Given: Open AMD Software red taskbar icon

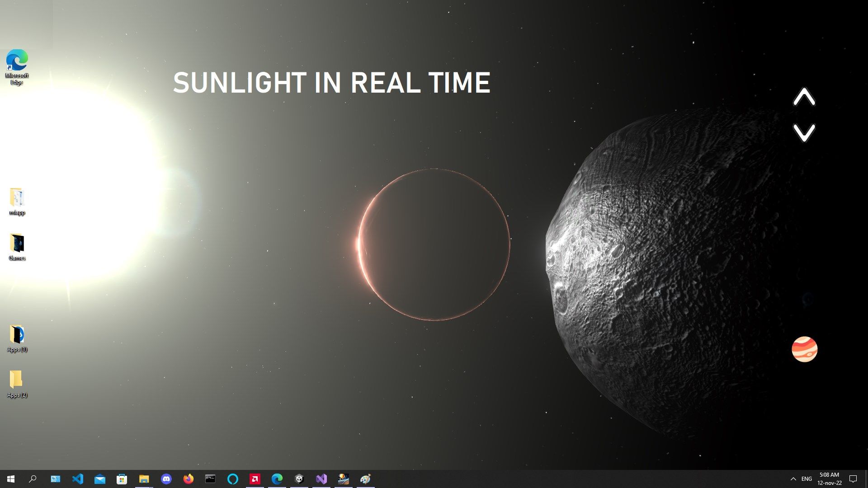Looking at the screenshot, I should point(255,479).
